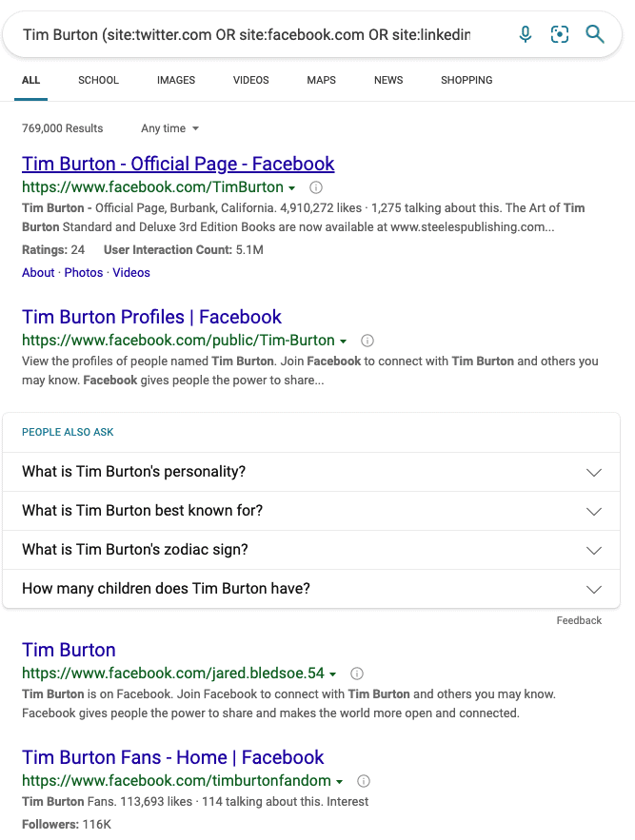Click the search magnifier icon
This screenshot has height=840, width=635.
click(595, 33)
